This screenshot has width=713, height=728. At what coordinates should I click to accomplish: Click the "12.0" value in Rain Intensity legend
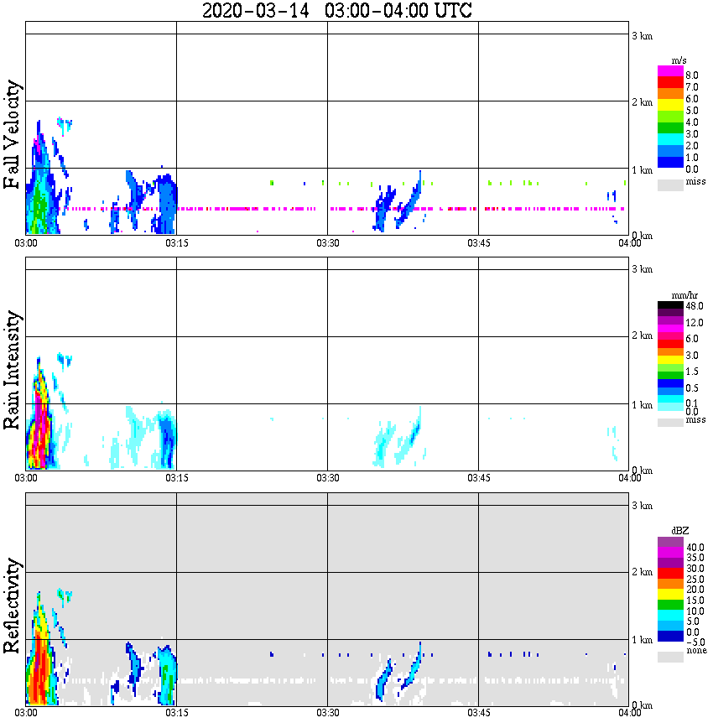[x=695, y=322]
